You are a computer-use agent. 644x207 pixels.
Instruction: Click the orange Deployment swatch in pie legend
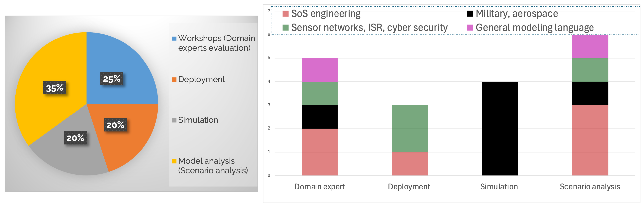pyautogui.click(x=174, y=80)
